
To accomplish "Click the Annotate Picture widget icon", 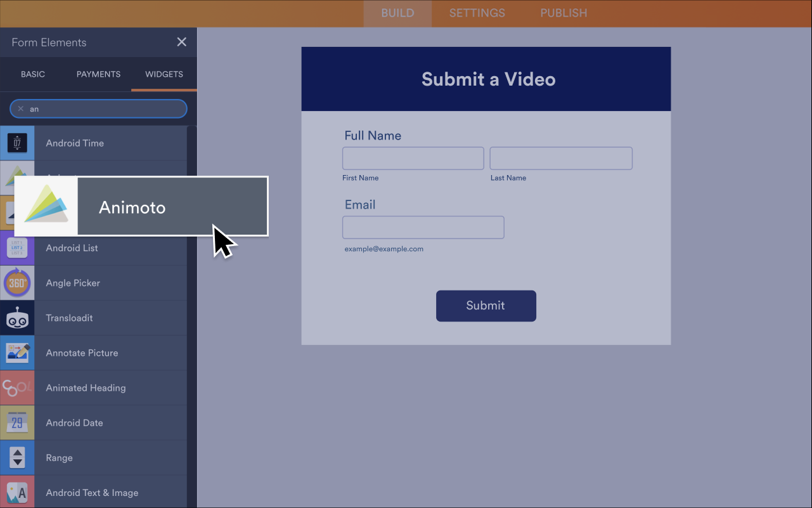I will pyautogui.click(x=17, y=353).
